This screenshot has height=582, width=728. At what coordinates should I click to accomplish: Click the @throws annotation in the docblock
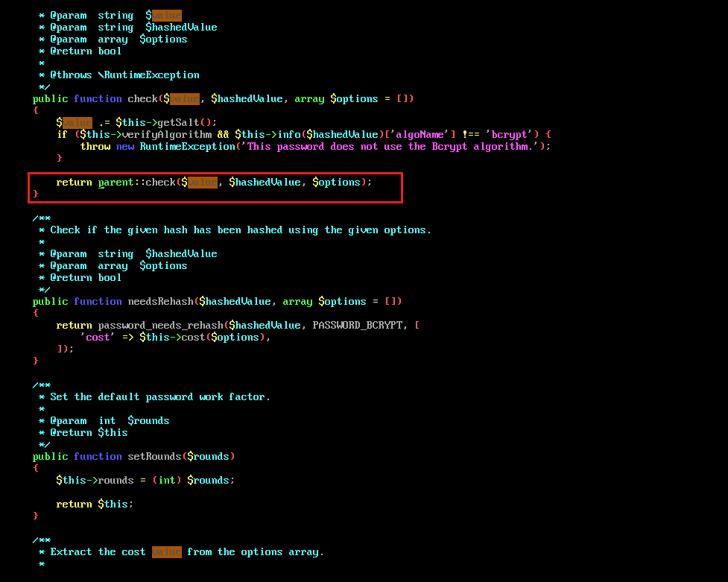(x=71, y=75)
